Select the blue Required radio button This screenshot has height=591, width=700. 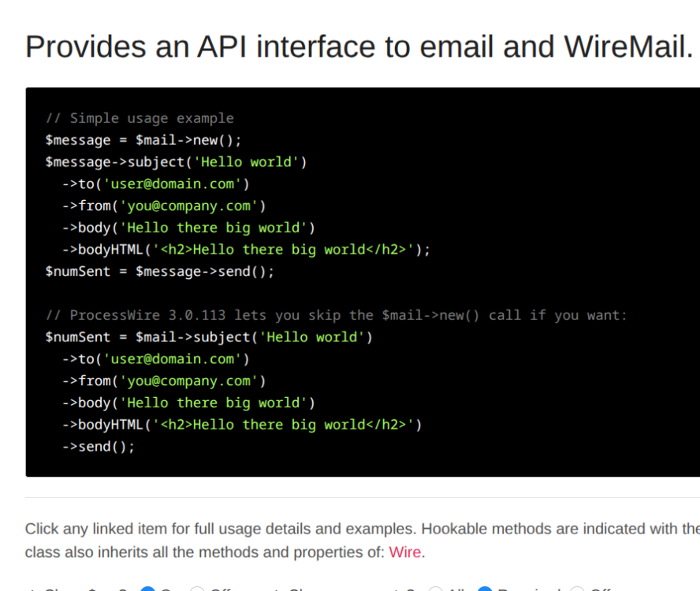tap(486, 589)
